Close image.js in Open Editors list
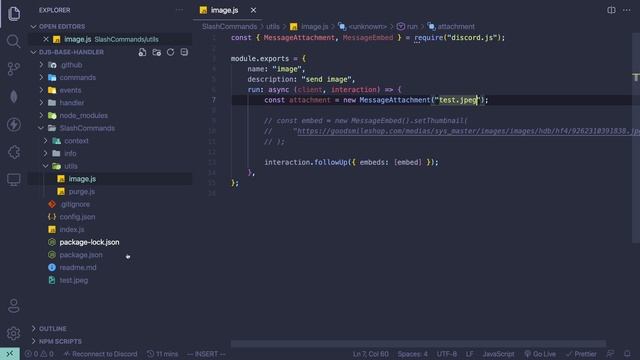Viewport: 640px width, 360px height. [x=46, y=39]
